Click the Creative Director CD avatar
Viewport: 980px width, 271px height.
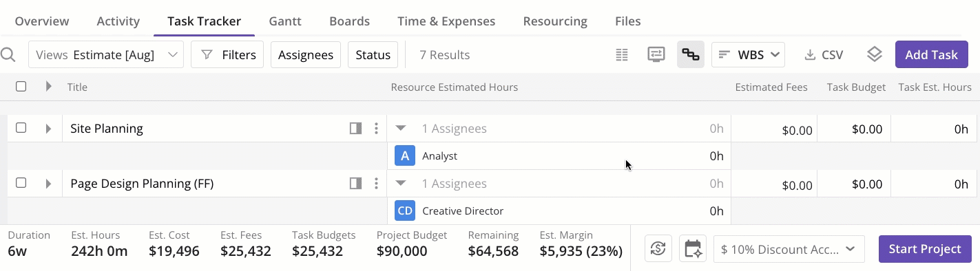tap(405, 211)
